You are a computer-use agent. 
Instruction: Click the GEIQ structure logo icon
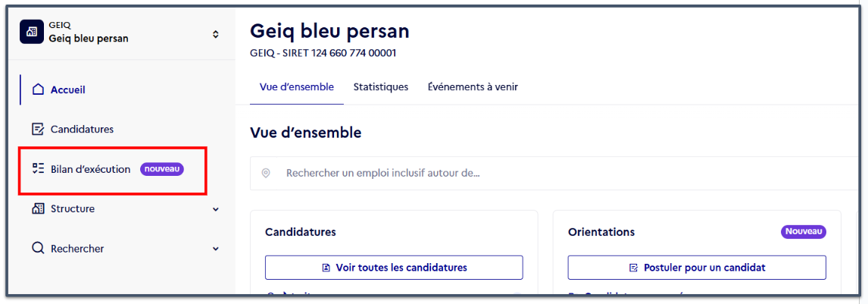(32, 32)
